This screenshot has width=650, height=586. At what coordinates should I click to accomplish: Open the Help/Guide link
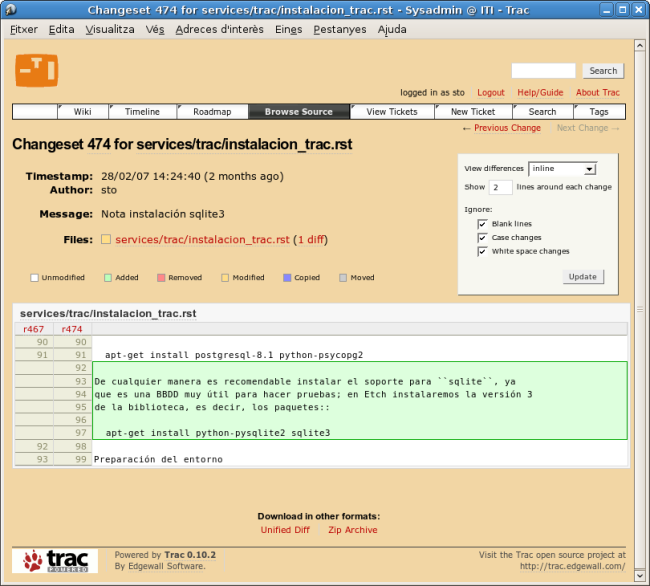(x=540, y=92)
